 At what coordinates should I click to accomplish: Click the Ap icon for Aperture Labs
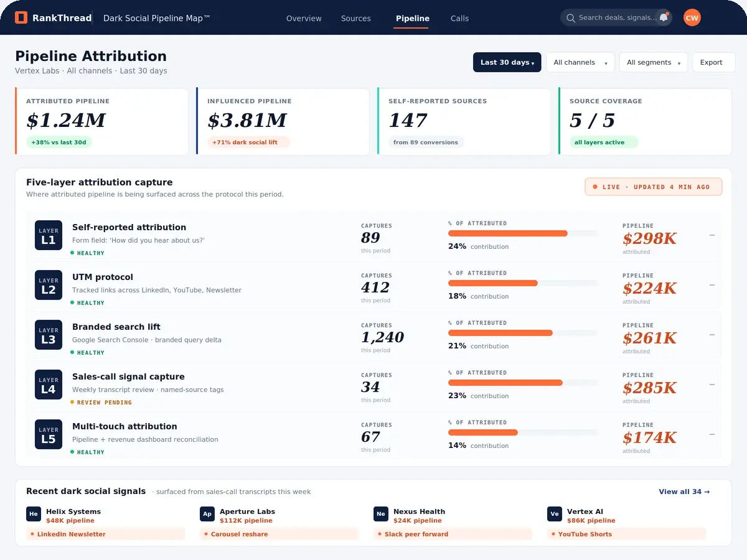[207, 514]
